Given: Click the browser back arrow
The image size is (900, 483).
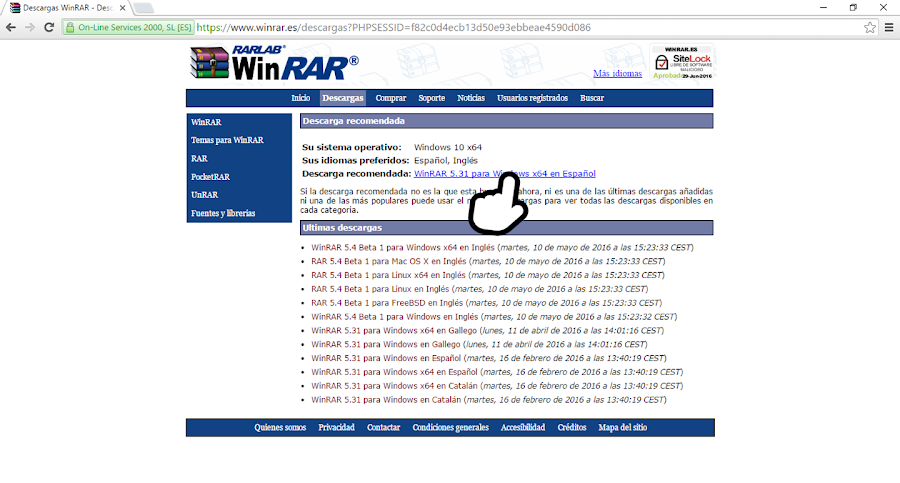Looking at the screenshot, I should (10, 27).
